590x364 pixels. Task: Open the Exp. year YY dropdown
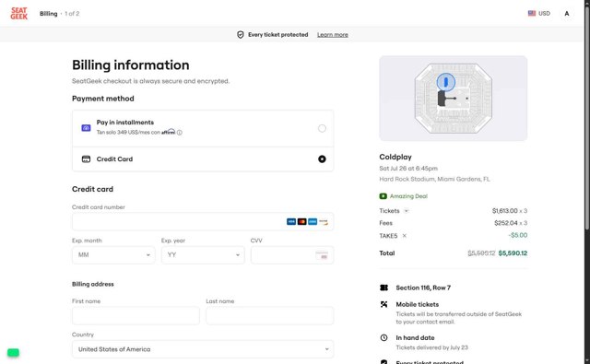click(203, 255)
